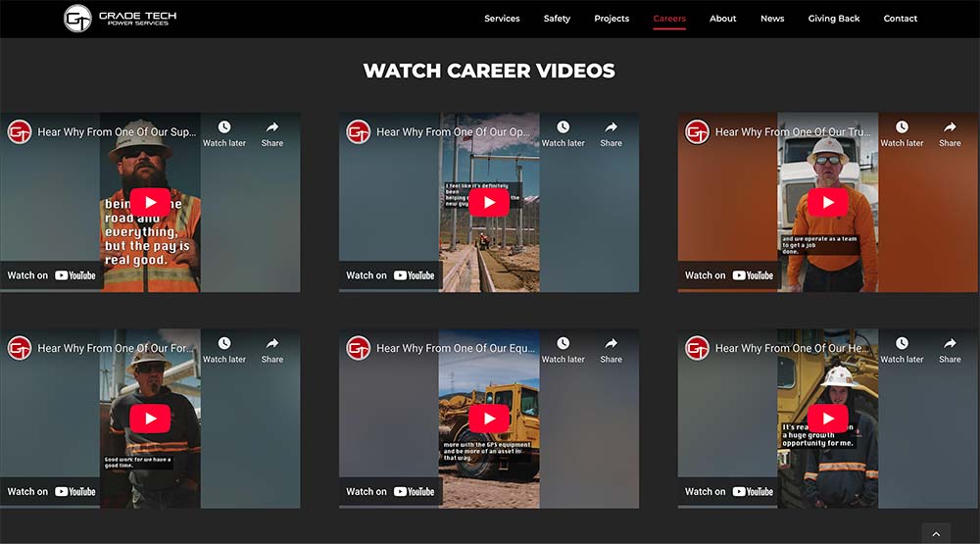Play the Truck driver video with white semi

828,202
